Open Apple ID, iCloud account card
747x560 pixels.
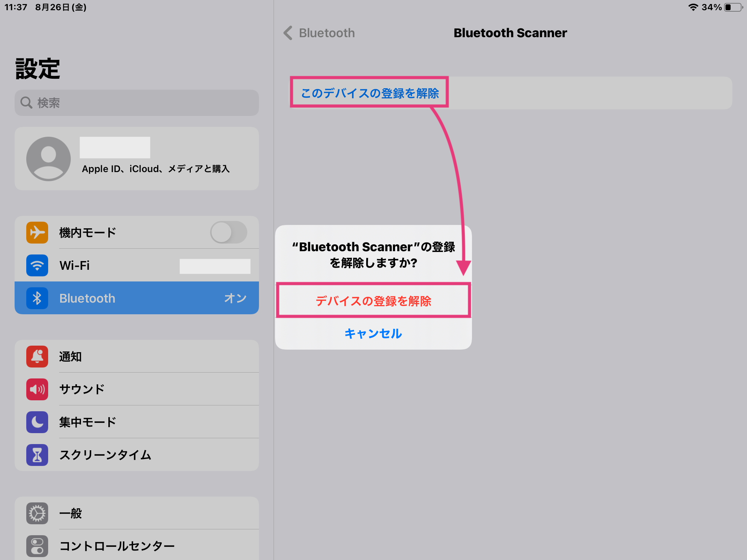(137, 159)
